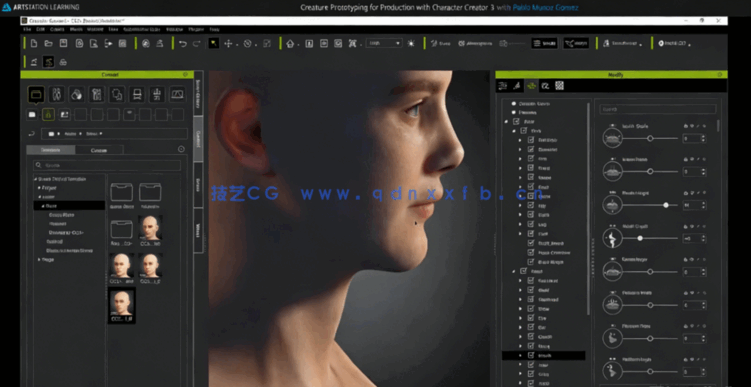
Task: Click the Content vertical side tab
Action: tap(198, 139)
